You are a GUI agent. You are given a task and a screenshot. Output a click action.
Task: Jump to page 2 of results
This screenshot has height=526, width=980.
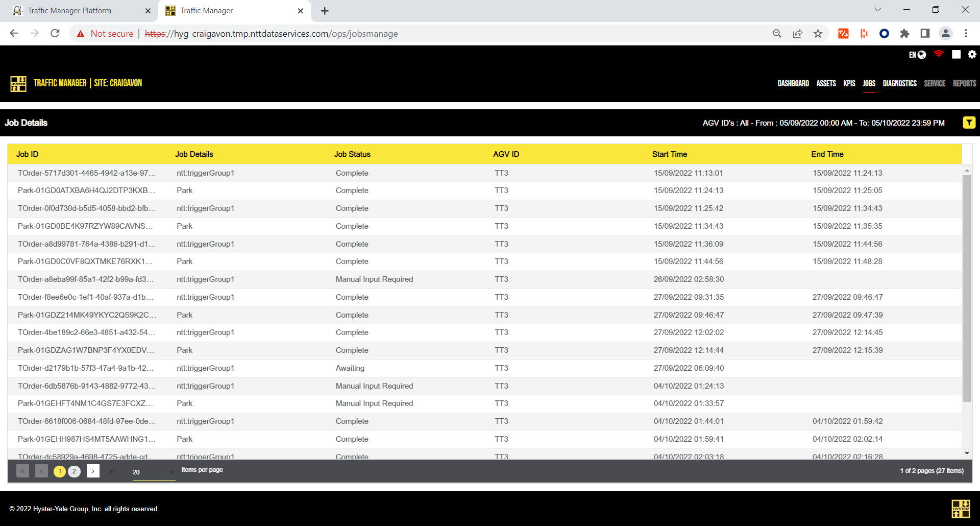[74, 471]
